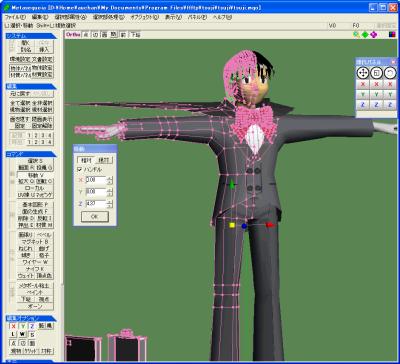Collapse the コマンド panel header
Viewport: 400px width, 364px height.
coord(31,154)
